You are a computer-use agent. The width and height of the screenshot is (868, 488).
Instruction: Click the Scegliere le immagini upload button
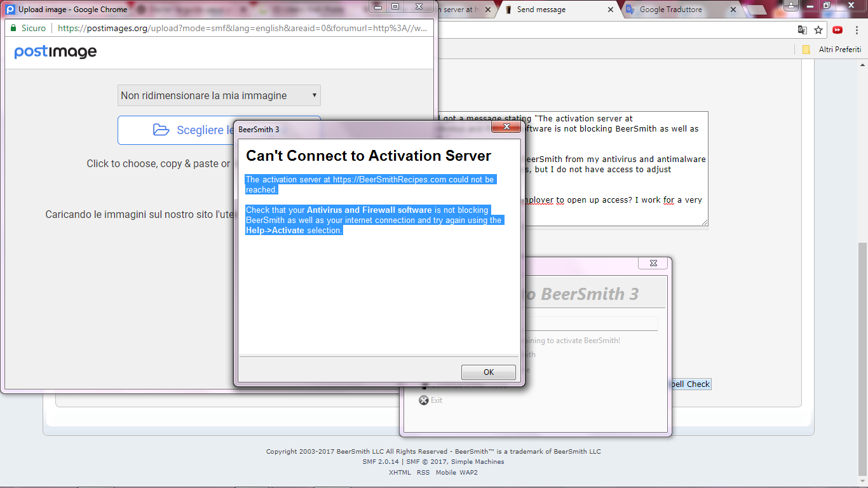coord(219,130)
